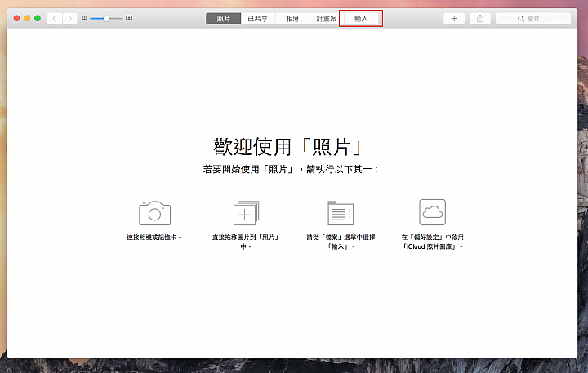Click the camera icon
This screenshot has width=588, height=373.
coord(154,213)
